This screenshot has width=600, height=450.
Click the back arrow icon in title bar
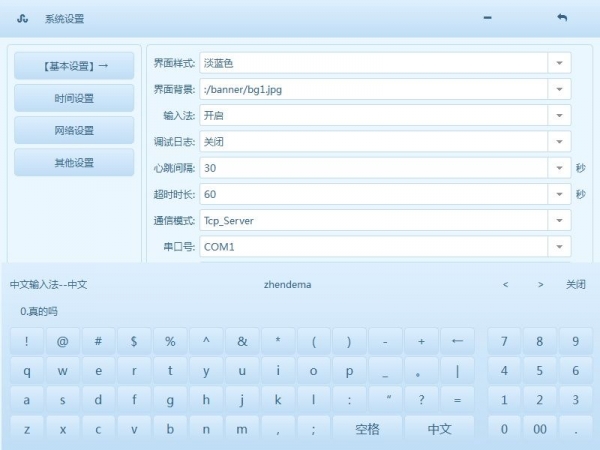pos(561,18)
